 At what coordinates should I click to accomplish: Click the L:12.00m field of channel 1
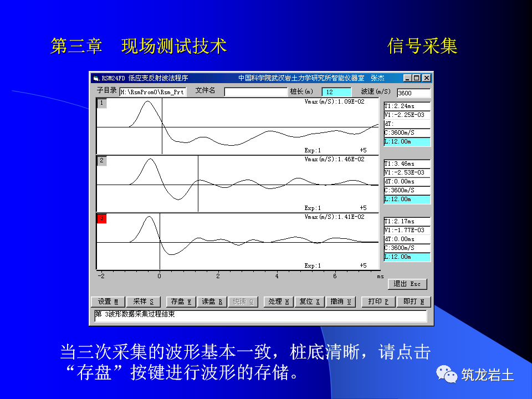pos(407,141)
